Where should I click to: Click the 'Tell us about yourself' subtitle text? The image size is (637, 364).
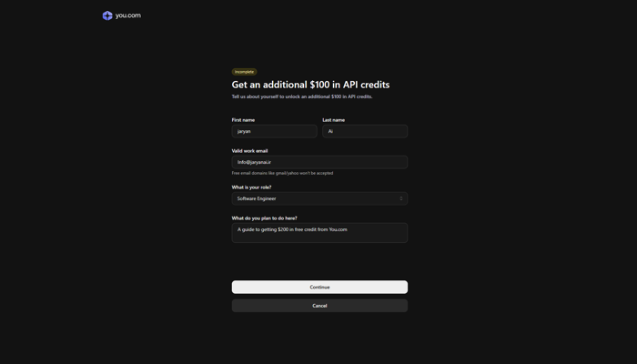tap(302, 96)
